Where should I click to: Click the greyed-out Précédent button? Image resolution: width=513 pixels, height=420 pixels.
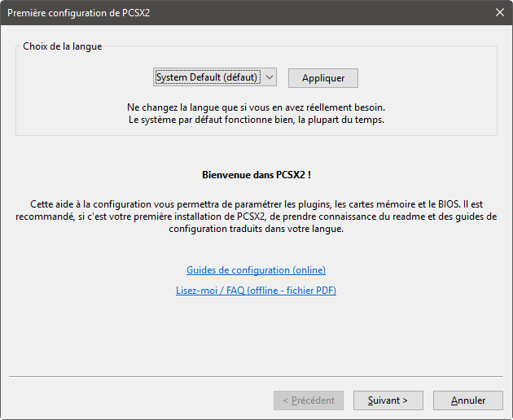click(x=309, y=400)
